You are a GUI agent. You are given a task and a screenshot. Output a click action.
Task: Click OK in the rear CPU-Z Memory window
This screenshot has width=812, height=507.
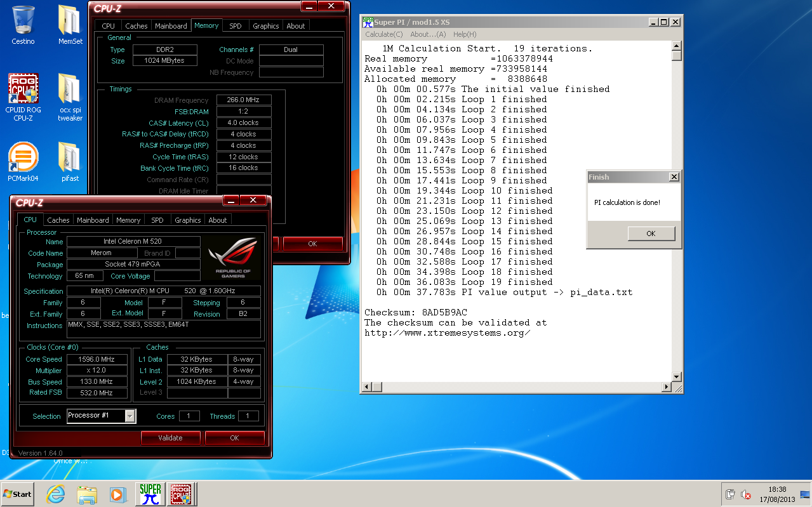click(x=312, y=244)
